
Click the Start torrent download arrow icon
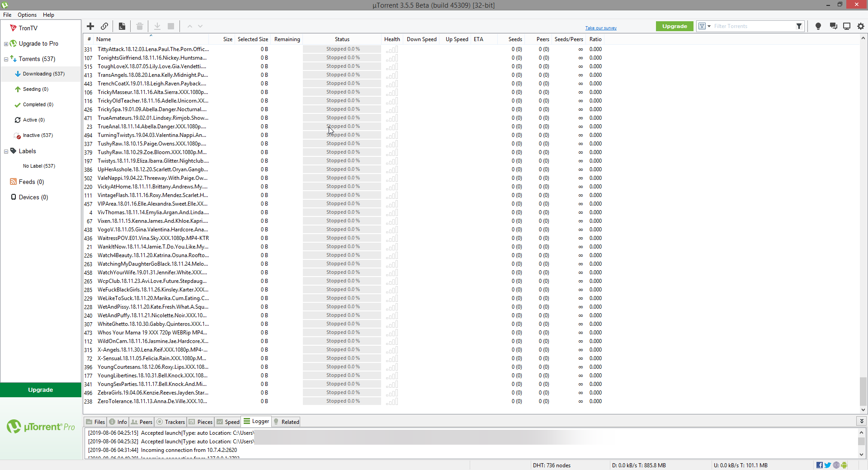pos(157,26)
